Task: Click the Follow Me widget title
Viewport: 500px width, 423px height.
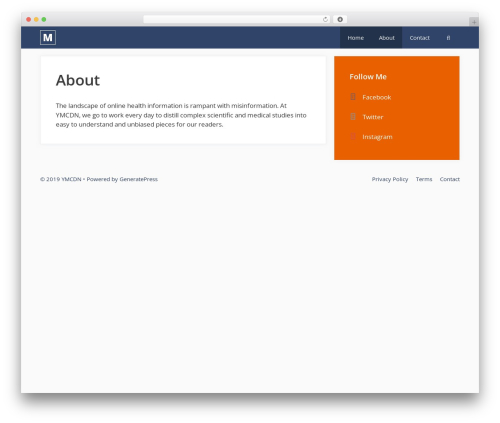Action: 368,77
